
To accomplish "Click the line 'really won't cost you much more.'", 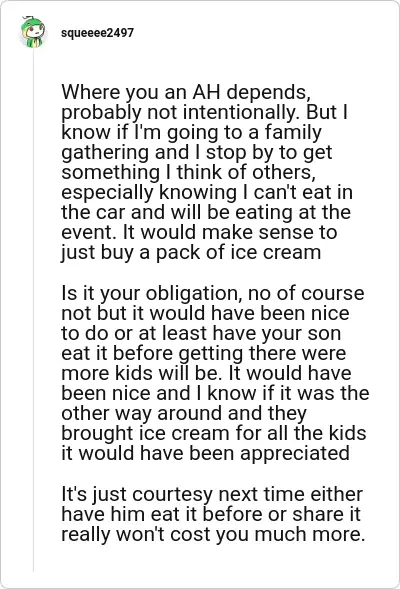I will (x=213, y=534).
